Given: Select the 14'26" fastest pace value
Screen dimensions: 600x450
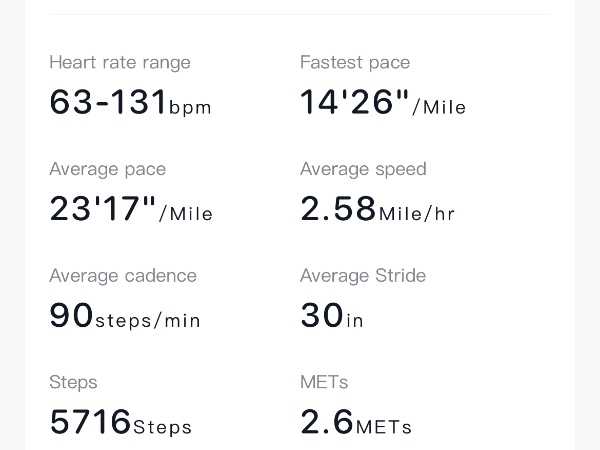Looking at the screenshot, I should (x=355, y=102).
